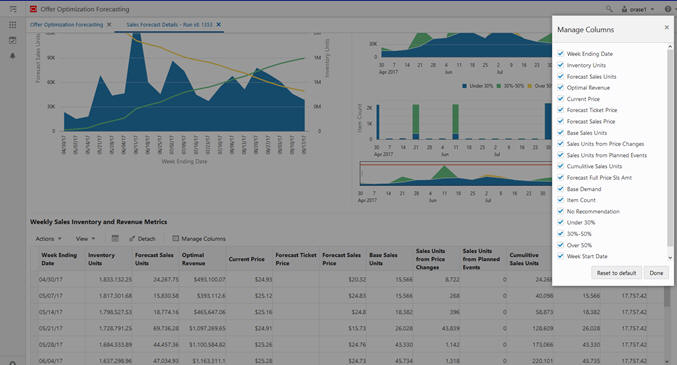Viewport: 677px width, 365px height.
Task: Toggle the Base Demand checkbox
Action: pos(560,188)
